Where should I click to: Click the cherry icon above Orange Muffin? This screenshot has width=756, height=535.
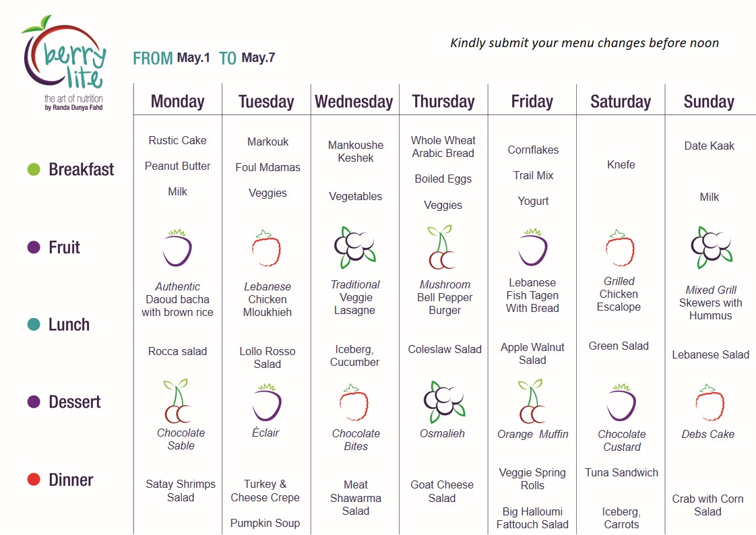click(532, 402)
